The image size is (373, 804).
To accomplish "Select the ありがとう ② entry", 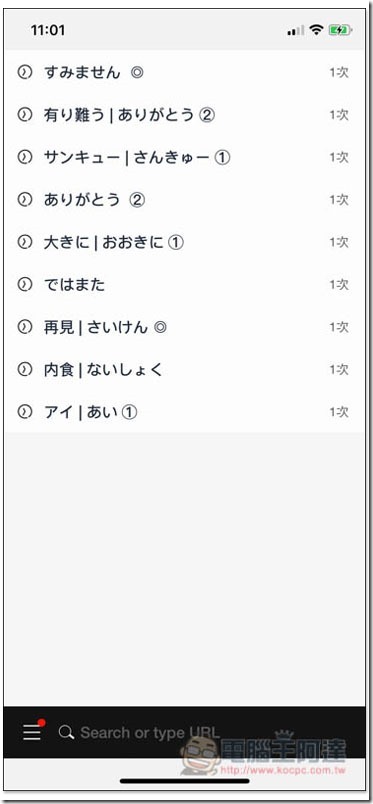I will pos(186,199).
